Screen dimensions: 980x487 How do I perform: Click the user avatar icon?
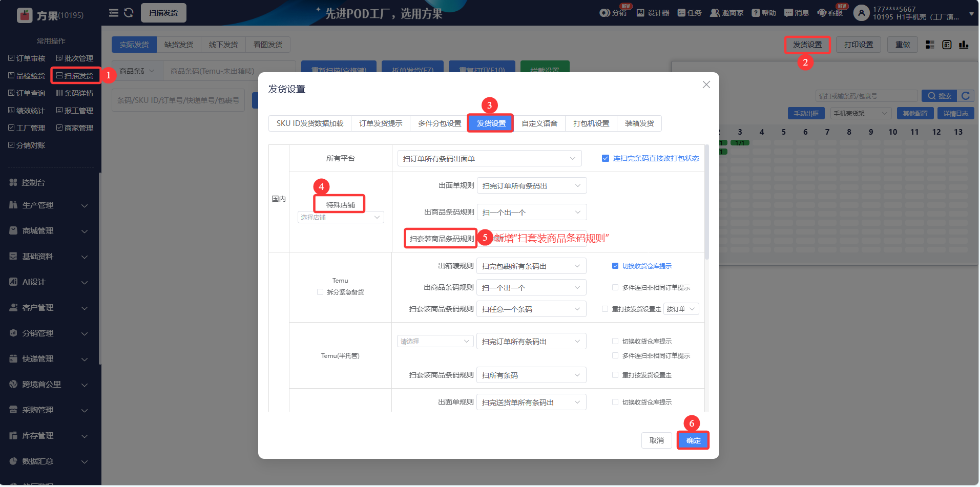pos(862,13)
